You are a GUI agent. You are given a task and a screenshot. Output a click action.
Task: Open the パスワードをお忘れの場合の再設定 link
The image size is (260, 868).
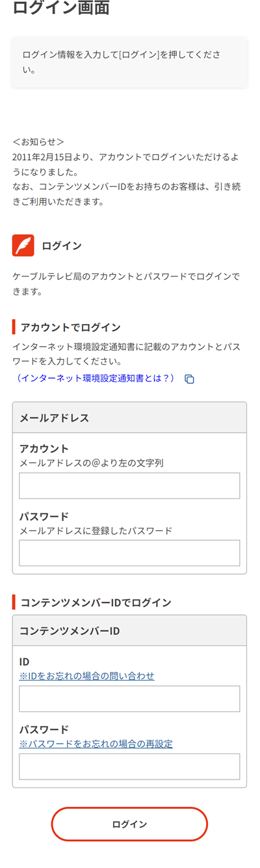click(96, 744)
